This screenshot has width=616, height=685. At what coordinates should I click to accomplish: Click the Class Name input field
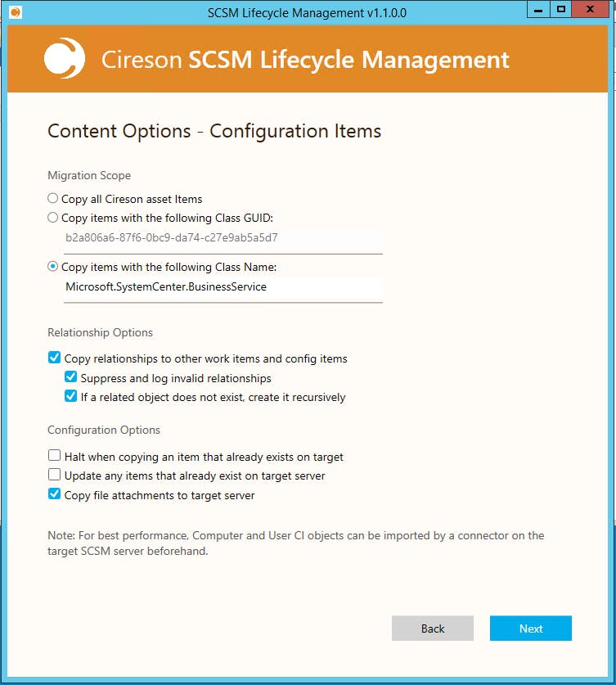tap(223, 287)
